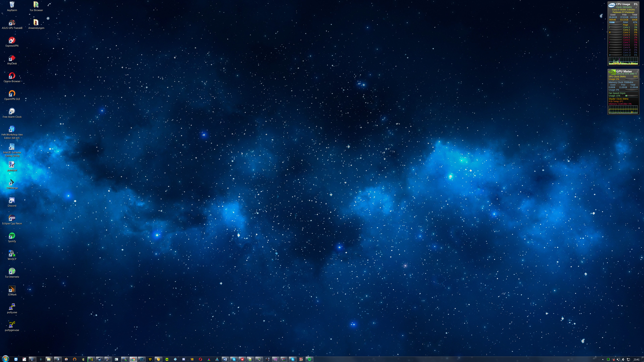The image size is (644, 362).
Task: Open VirtualBox from the taskbar
Action: [x=32, y=359]
